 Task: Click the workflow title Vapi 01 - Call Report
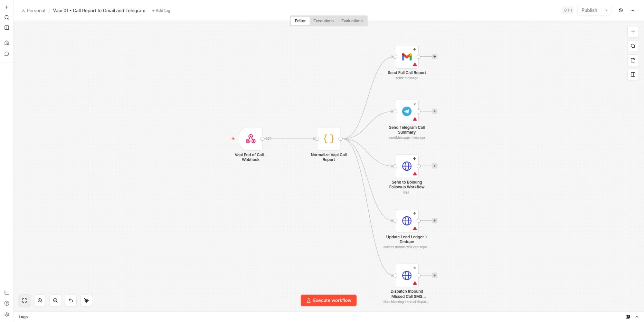pos(99,11)
